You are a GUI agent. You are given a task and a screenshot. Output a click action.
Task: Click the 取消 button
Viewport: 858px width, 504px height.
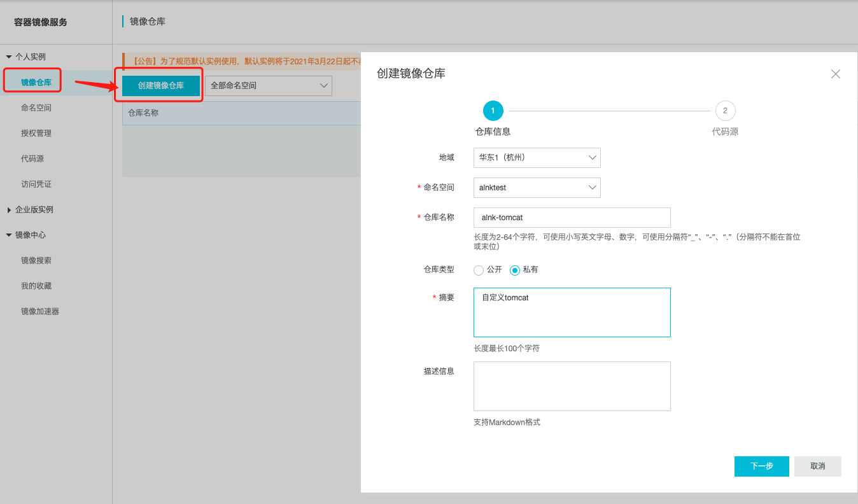(818, 466)
